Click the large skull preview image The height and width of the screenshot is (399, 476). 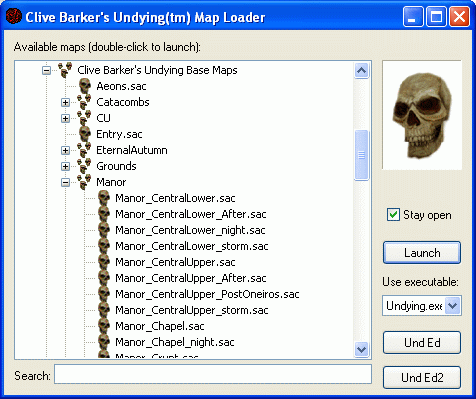422,115
